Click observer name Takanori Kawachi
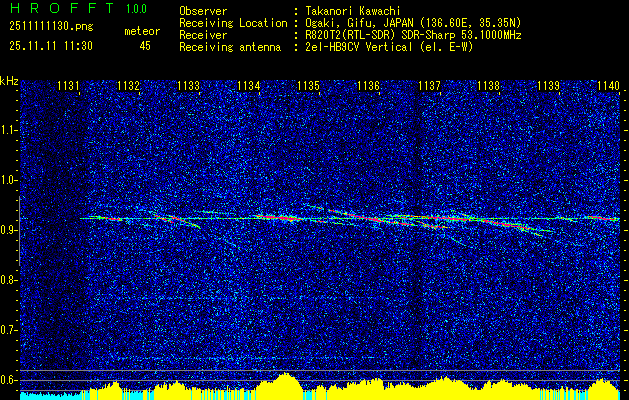 coord(351,12)
